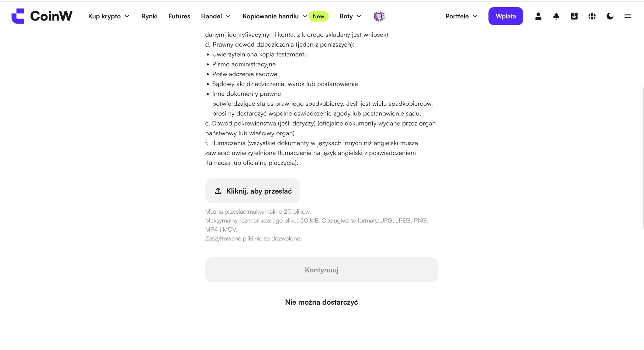The image size is (644, 350).
Task: Open the user account profile icon
Action: [538, 16]
